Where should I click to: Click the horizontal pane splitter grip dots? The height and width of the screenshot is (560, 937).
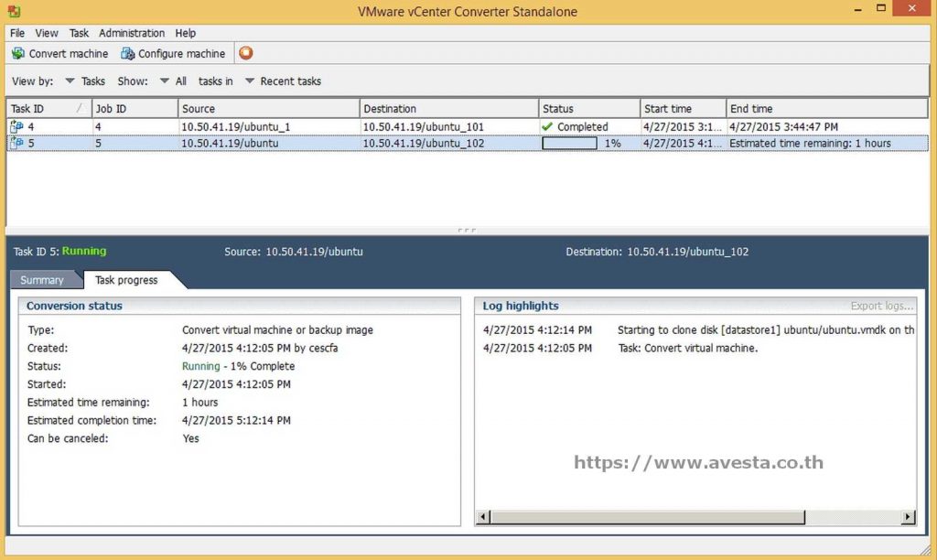point(467,230)
